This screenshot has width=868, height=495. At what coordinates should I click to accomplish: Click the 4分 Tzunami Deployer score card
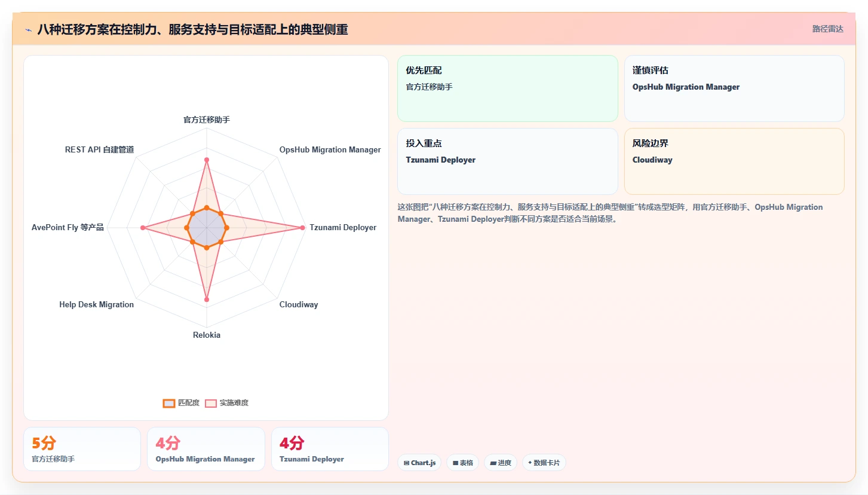330,449
